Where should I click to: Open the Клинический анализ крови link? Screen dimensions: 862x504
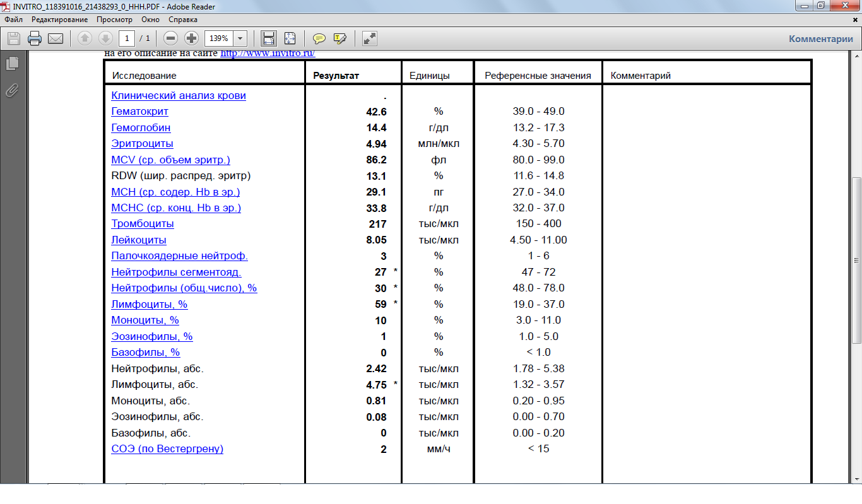(x=179, y=95)
